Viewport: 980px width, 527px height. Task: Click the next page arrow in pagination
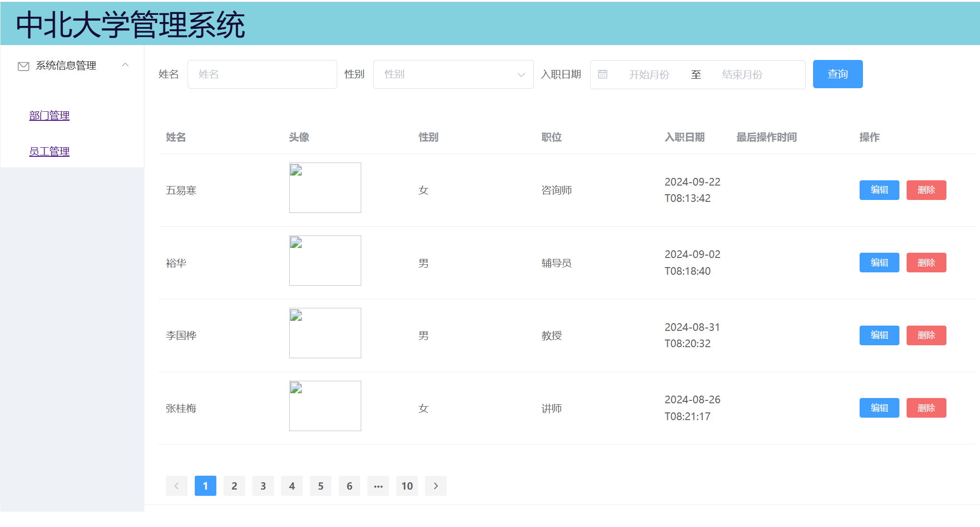pos(436,486)
